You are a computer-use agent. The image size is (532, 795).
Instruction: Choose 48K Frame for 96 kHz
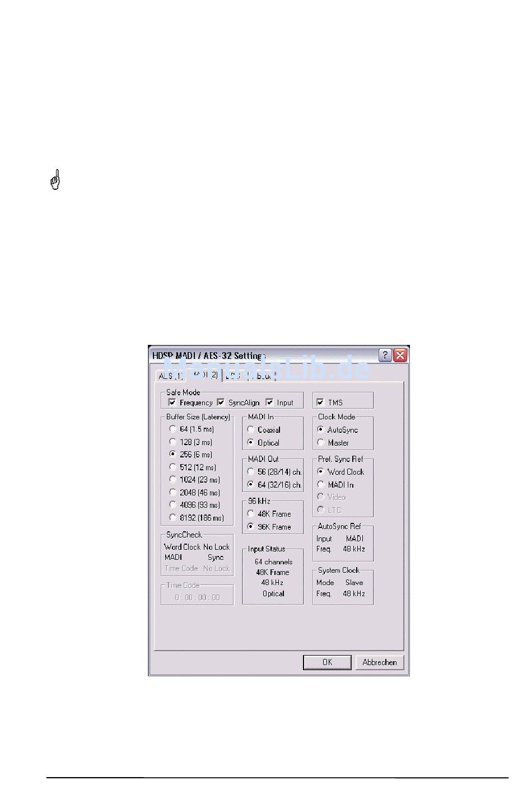point(250,513)
